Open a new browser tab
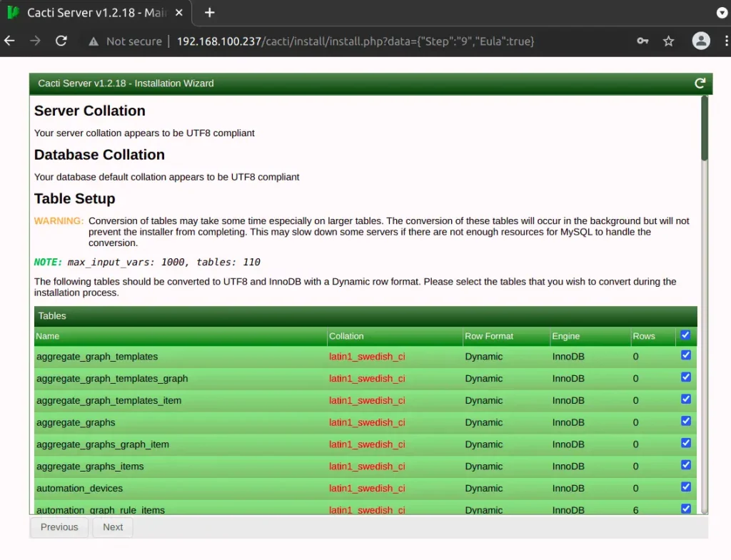The image size is (731, 560). (x=209, y=12)
